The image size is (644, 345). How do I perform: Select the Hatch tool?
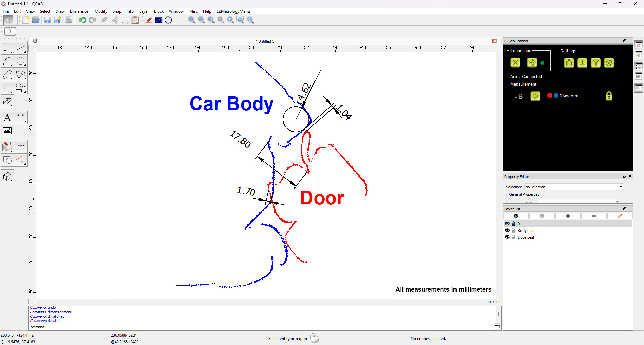tap(7, 101)
